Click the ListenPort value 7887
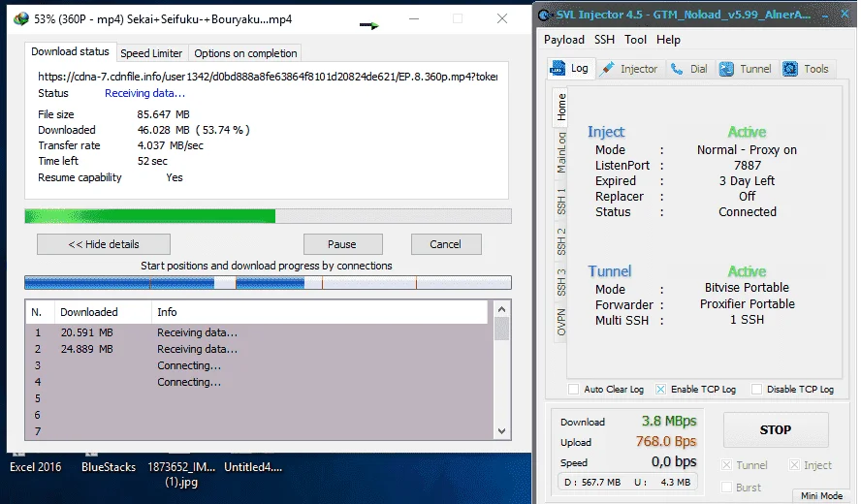The image size is (861, 504). [748, 166]
